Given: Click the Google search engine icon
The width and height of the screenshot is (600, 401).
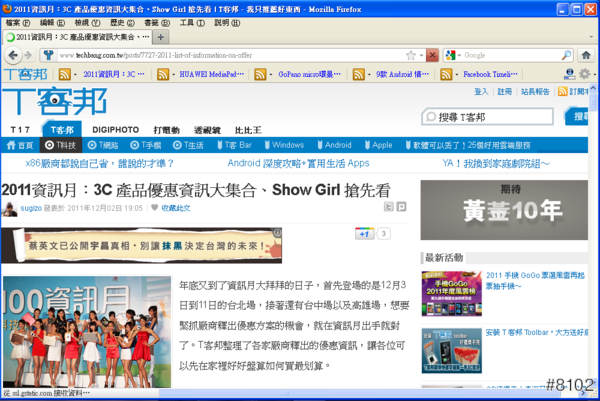Looking at the screenshot, I should click(x=450, y=55).
